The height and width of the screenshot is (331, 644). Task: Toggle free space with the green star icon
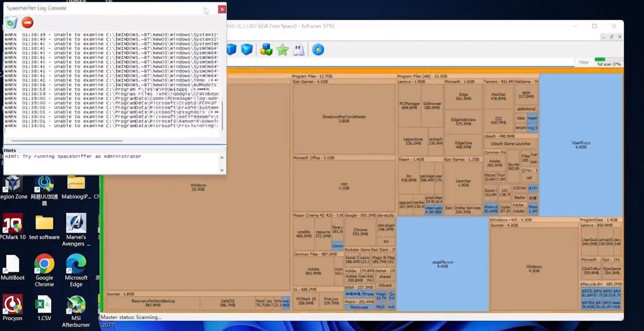tap(282, 49)
